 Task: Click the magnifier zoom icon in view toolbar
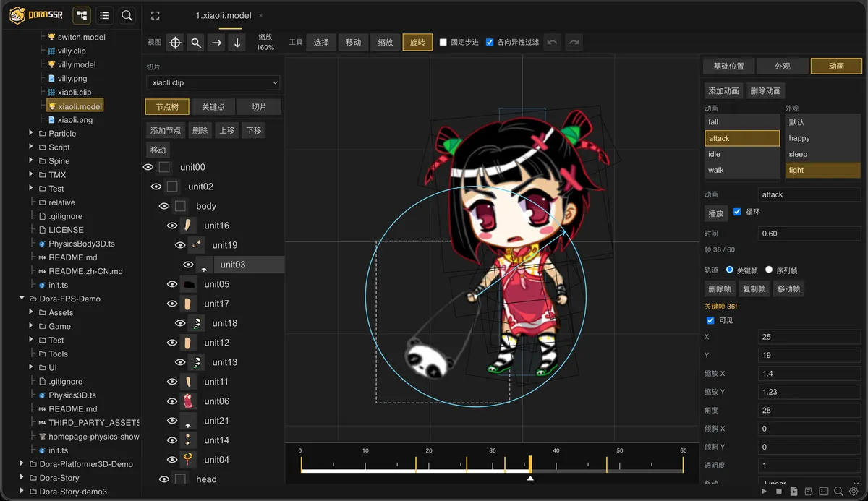(x=196, y=43)
